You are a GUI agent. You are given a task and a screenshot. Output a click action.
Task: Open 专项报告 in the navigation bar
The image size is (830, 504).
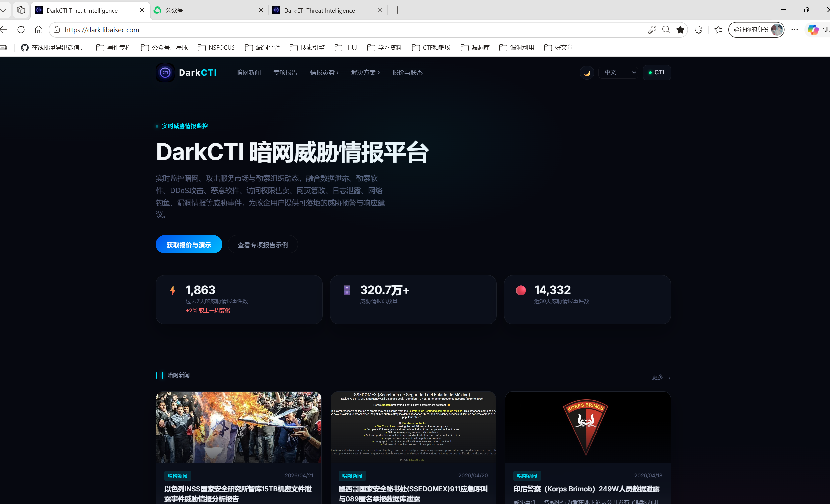pyautogui.click(x=285, y=72)
